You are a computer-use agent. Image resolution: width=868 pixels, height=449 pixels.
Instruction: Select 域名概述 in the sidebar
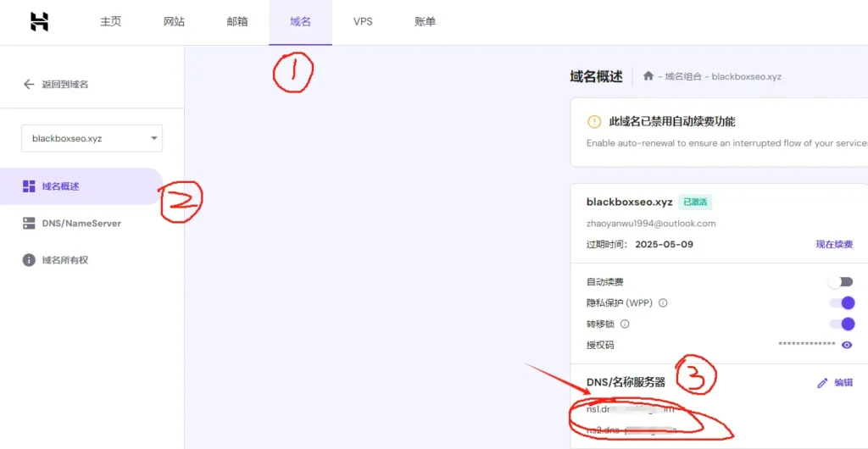point(81,186)
